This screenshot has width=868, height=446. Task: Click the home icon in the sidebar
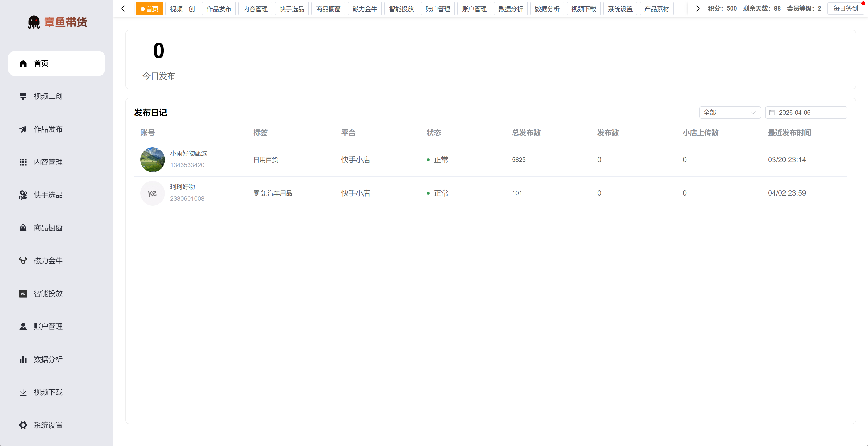point(23,63)
